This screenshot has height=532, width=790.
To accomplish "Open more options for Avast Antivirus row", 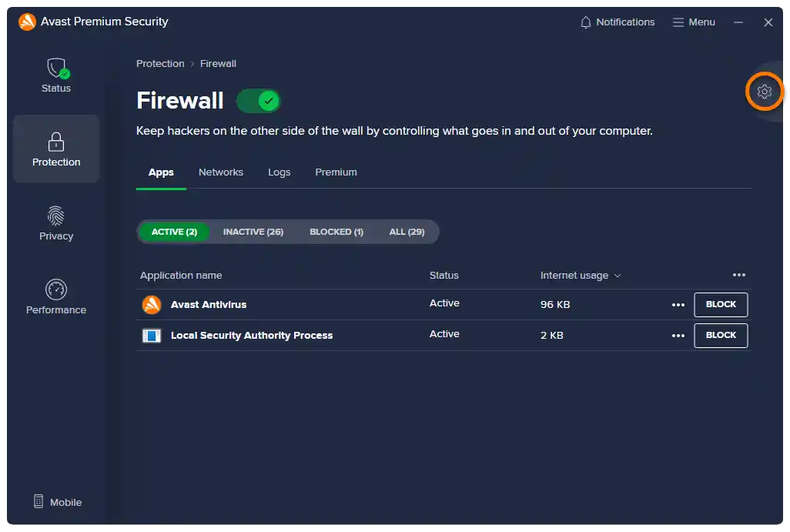I will [678, 305].
